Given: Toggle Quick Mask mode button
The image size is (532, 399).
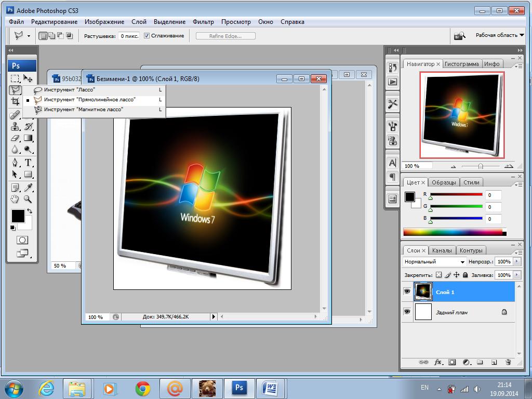Looking at the screenshot, I should tap(22, 240).
